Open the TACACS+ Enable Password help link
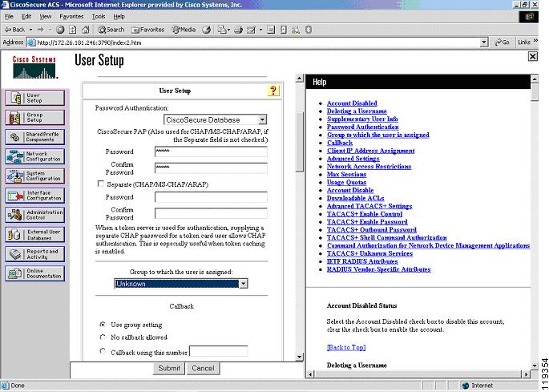549x392 pixels. 367,222
